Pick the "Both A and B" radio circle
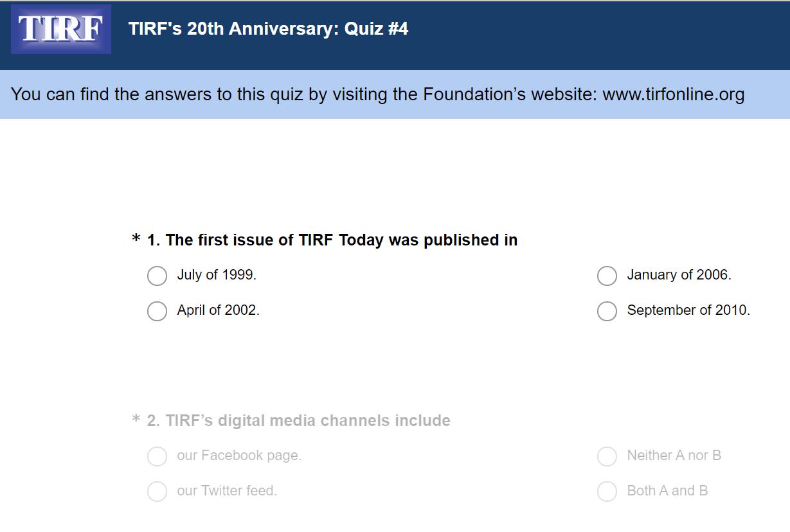 [607, 492]
